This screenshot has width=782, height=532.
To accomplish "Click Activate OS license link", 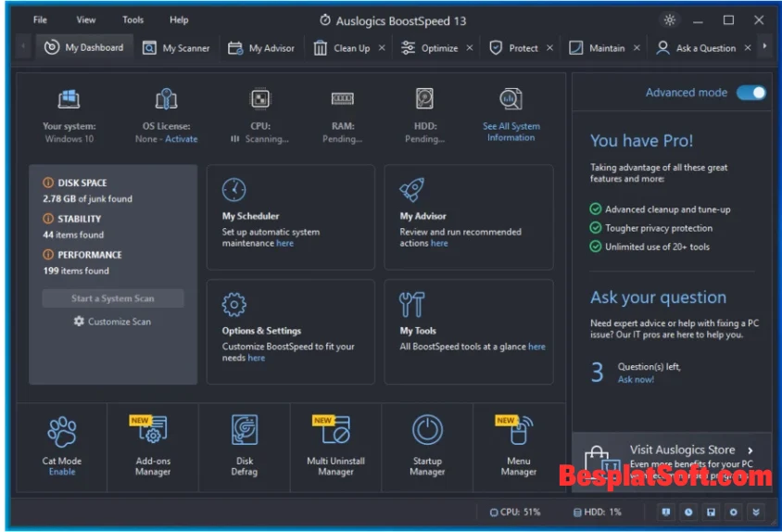I will 181,139.
